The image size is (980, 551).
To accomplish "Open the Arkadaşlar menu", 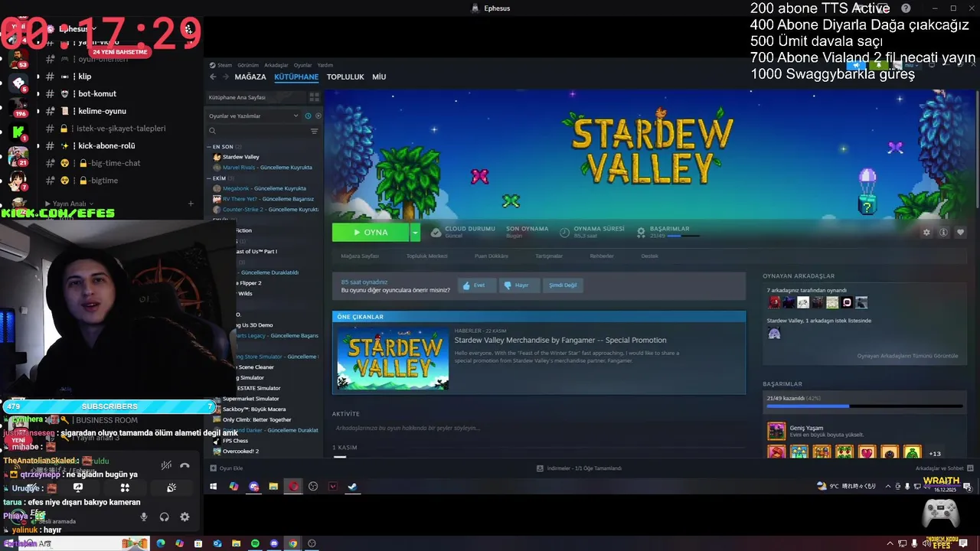I will [276, 65].
